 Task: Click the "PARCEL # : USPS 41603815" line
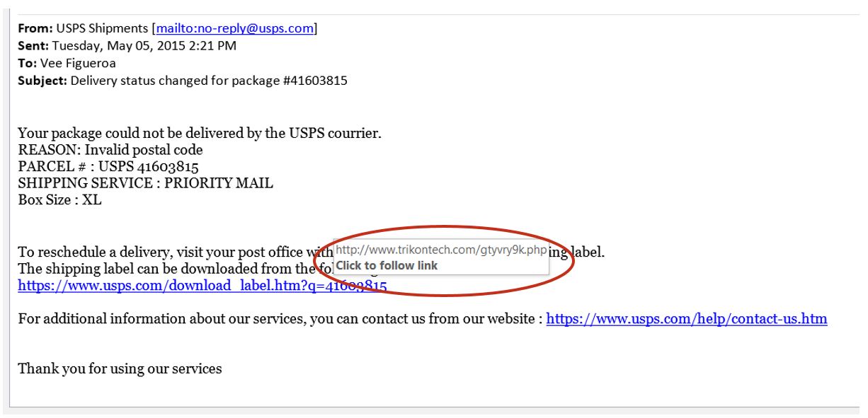coord(108,167)
